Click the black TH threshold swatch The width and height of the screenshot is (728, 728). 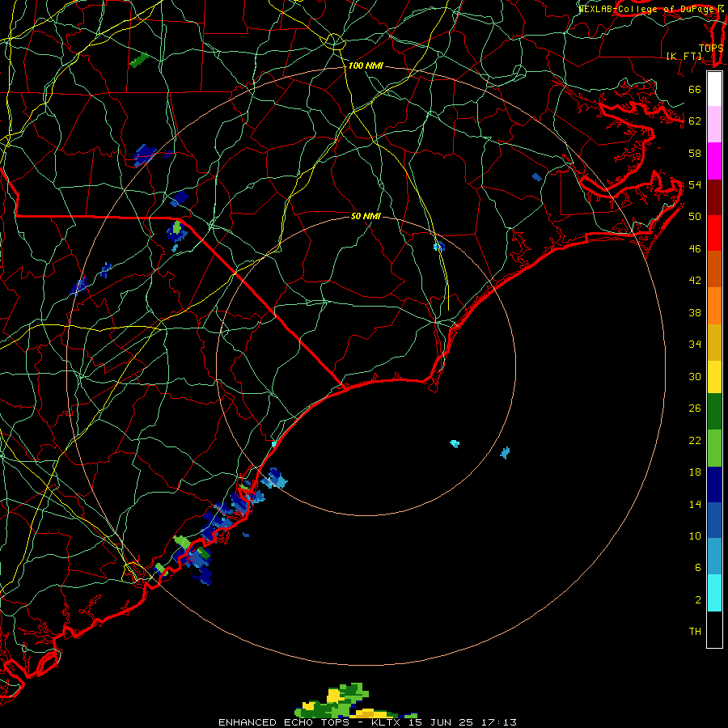point(714,629)
